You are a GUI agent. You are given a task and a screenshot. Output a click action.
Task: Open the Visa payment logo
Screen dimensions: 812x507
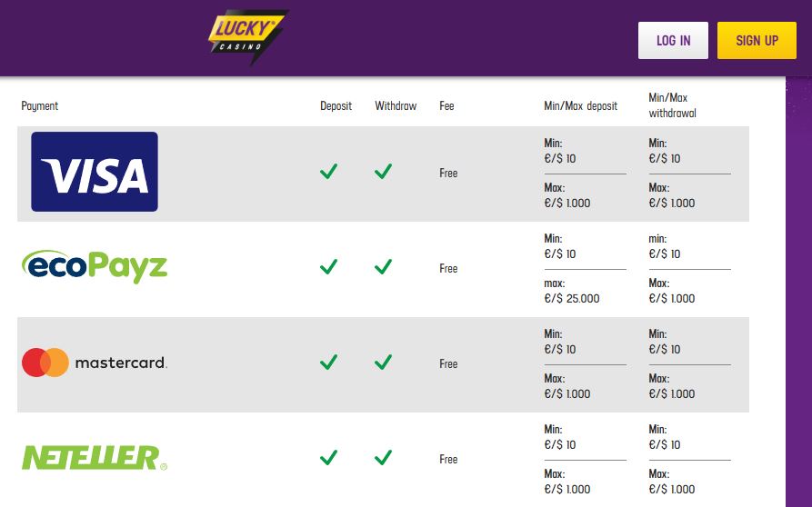point(95,172)
